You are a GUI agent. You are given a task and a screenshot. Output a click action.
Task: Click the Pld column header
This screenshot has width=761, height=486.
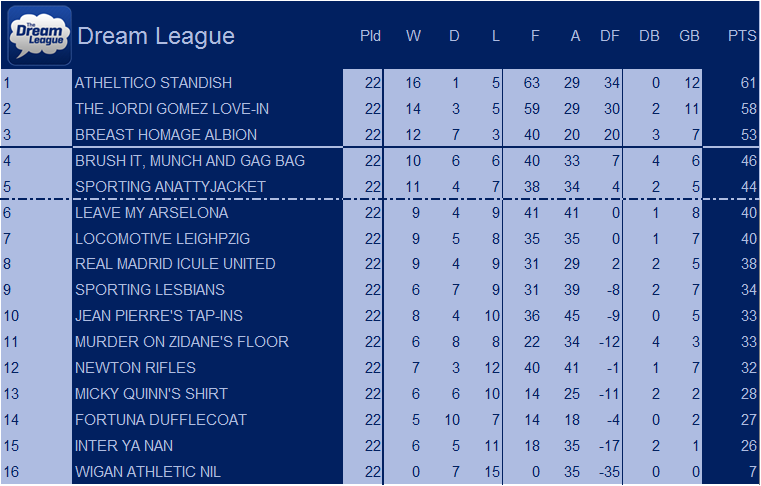pyautogui.click(x=370, y=36)
